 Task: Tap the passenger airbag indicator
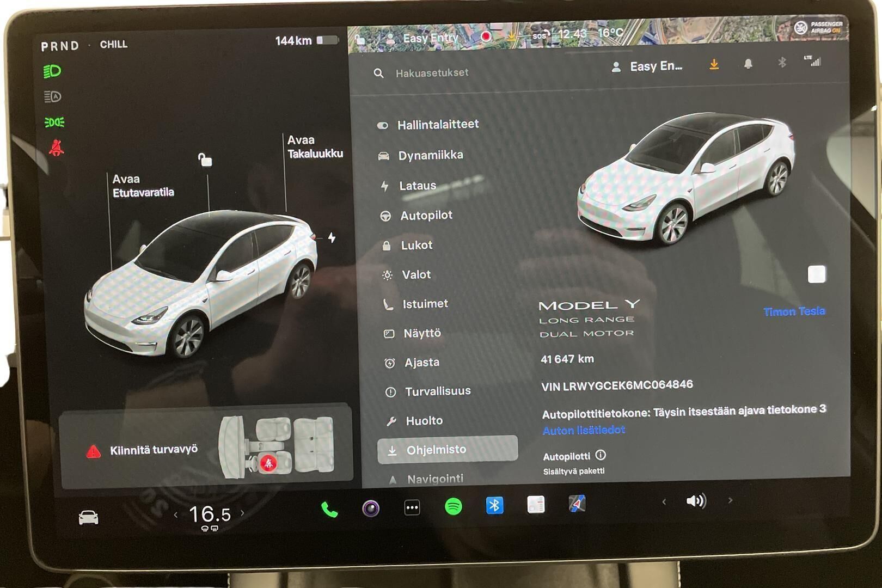coord(818,27)
